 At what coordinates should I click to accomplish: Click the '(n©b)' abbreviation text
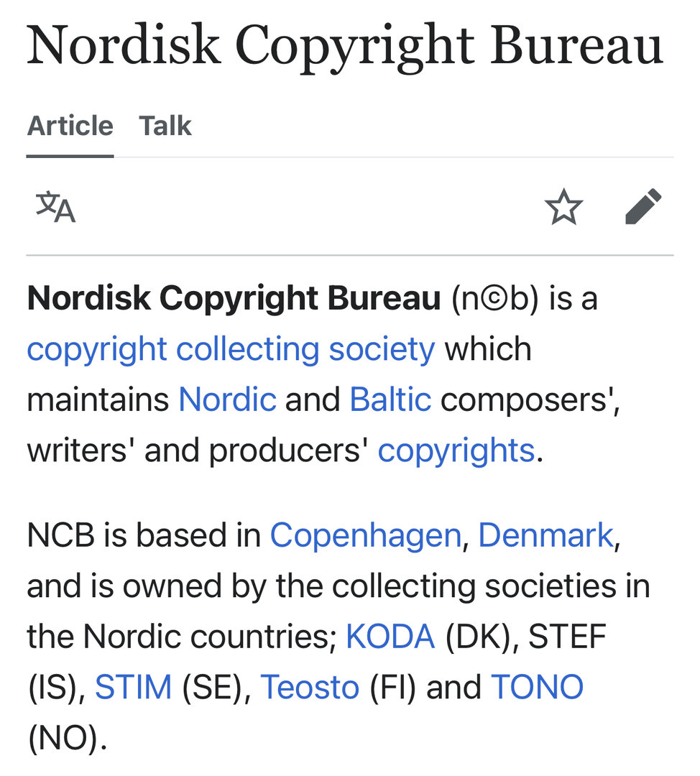[494, 299]
